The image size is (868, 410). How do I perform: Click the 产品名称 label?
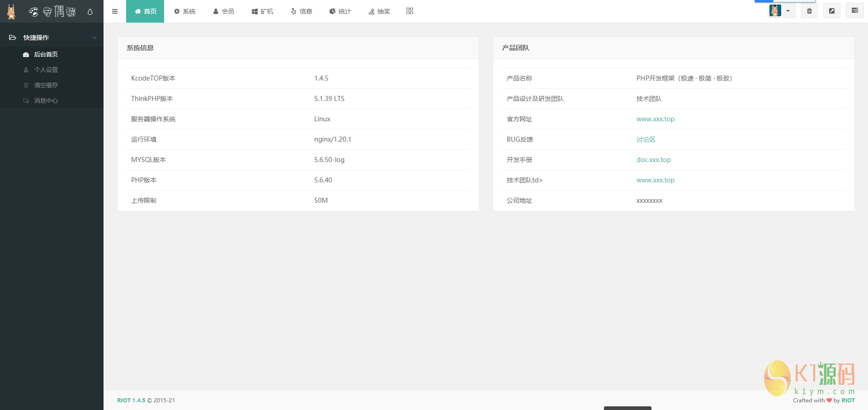coord(519,78)
